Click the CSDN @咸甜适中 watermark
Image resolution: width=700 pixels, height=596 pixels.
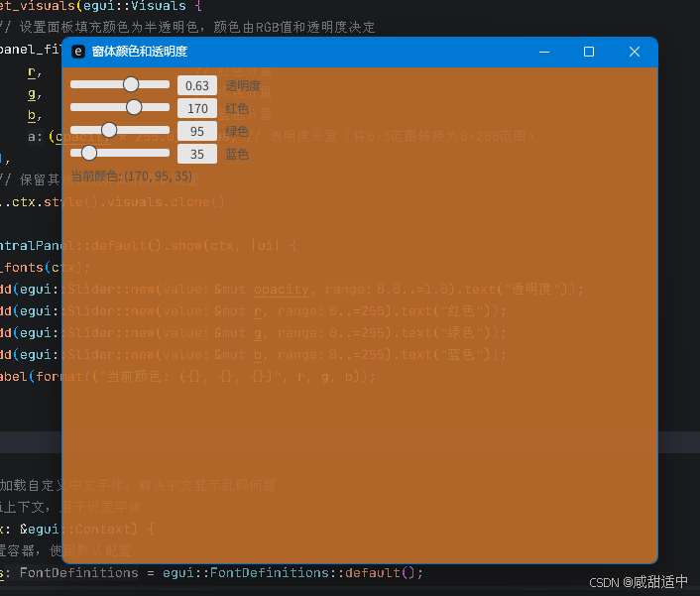tap(638, 582)
